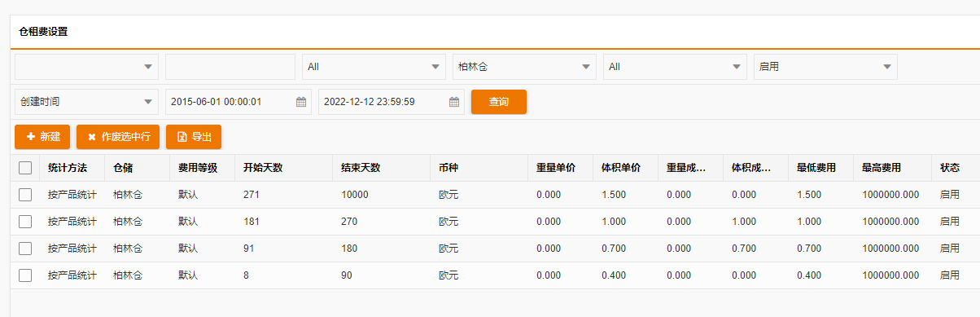The height and width of the screenshot is (317, 980).
Task: Sort by 状态 column header
Action: coord(956,168)
